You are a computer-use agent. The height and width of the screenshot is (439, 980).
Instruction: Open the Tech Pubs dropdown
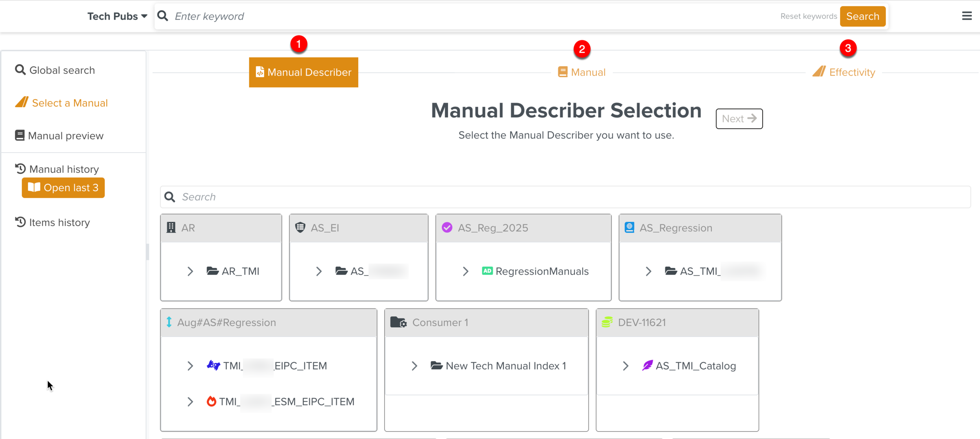[x=117, y=16]
